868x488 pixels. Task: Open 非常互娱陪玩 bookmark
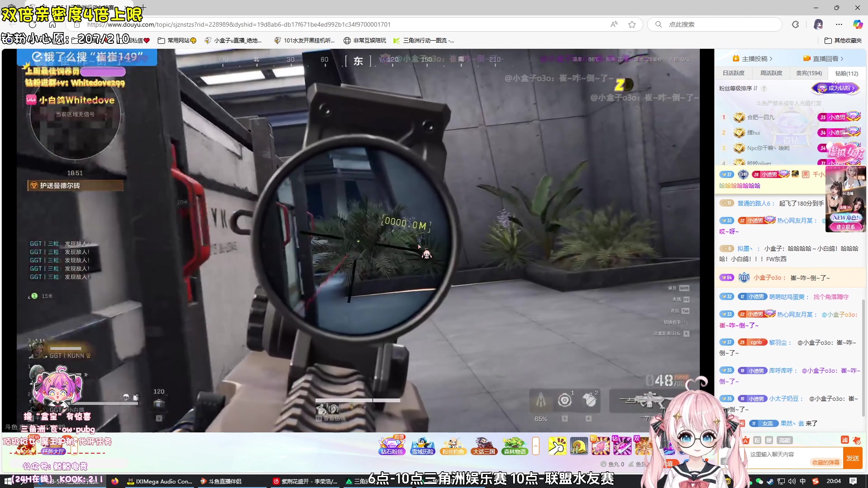click(365, 40)
